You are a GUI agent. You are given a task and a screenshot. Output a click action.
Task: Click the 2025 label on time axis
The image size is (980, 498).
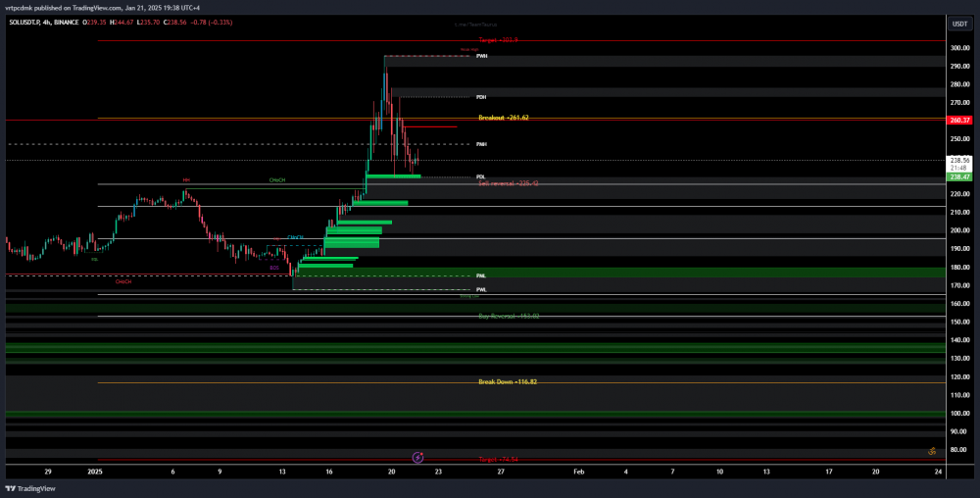click(x=95, y=472)
